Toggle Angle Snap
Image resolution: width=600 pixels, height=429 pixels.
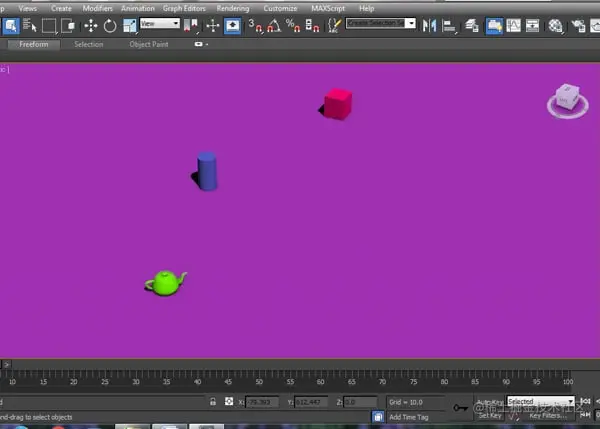[274, 26]
